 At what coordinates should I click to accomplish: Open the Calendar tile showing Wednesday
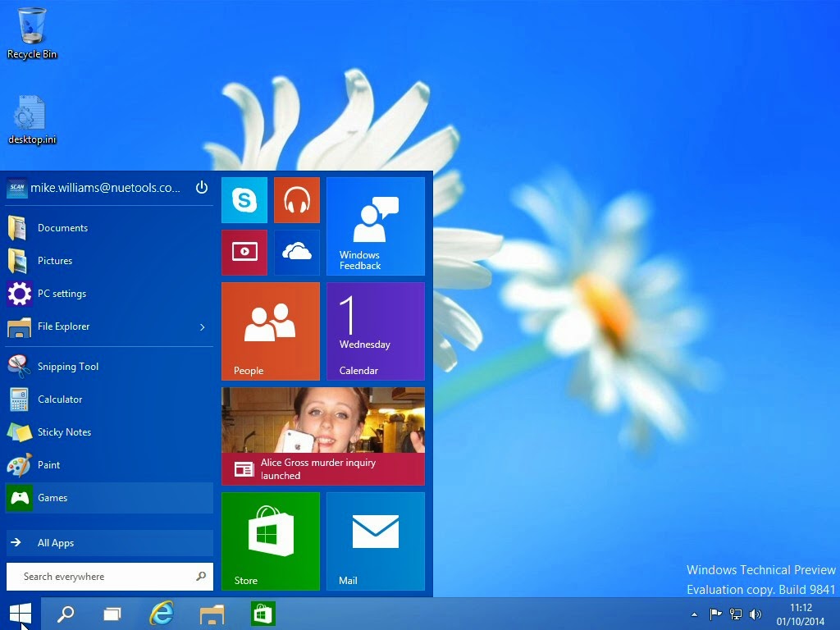[375, 331]
